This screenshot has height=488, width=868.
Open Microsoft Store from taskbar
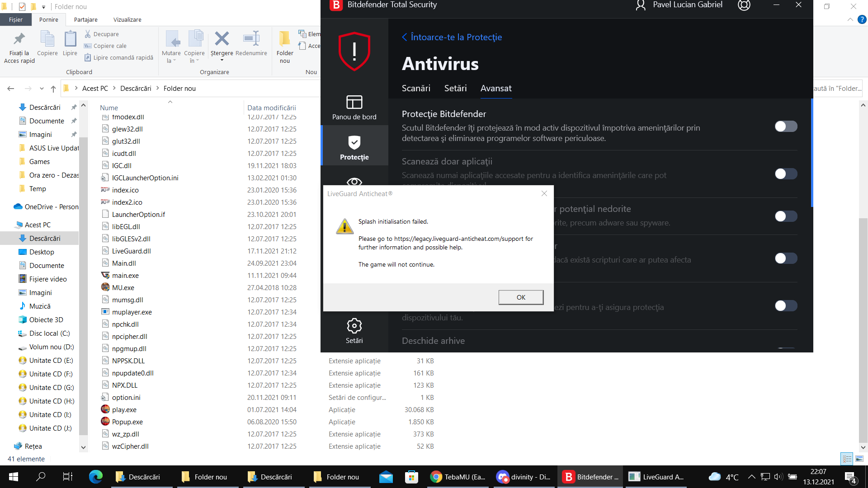coord(411,477)
